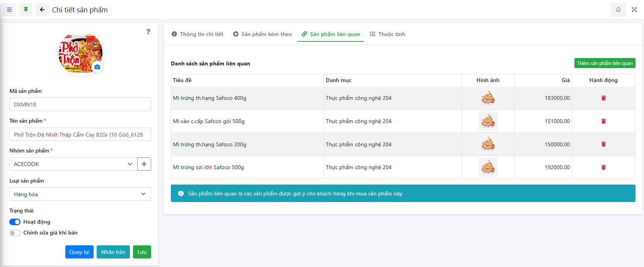
Task: Click the Tên sản phẩm input field
Action: (x=80, y=135)
